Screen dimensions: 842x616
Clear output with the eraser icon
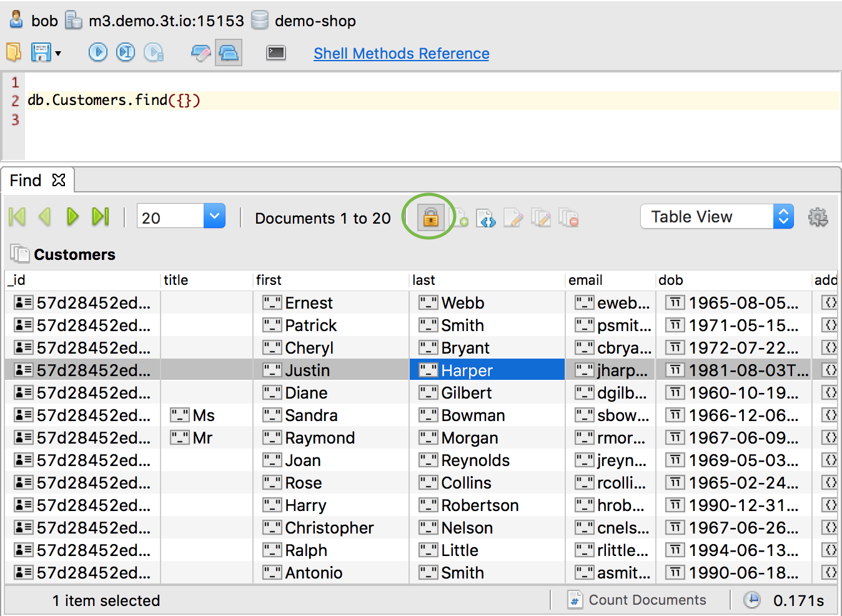pyautogui.click(x=201, y=53)
